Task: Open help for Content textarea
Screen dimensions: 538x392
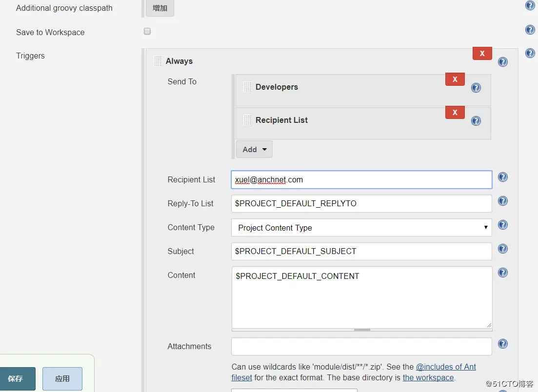Action: click(503, 273)
